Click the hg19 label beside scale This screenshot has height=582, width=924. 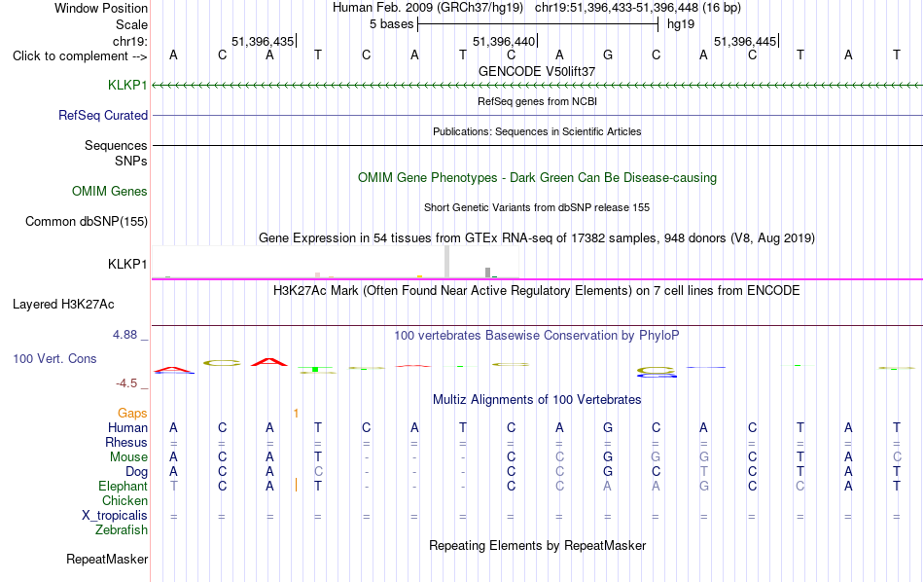(x=681, y=24)
